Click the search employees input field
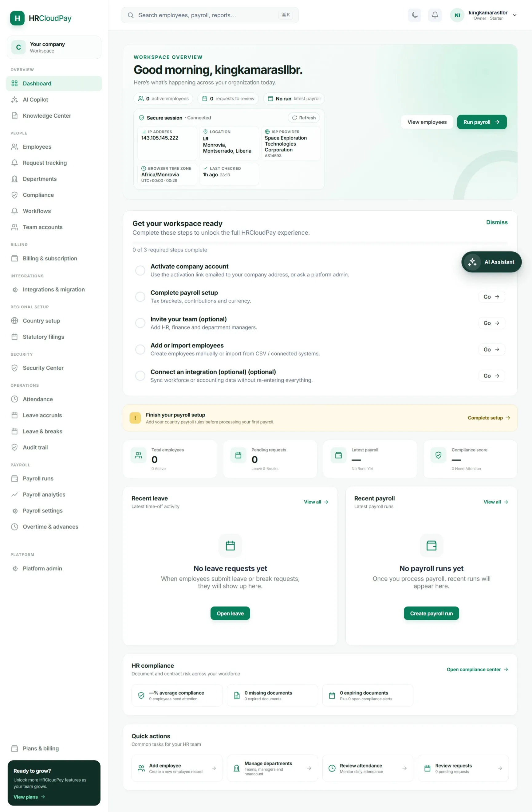 pyautogui.click(x=210, y=15)
